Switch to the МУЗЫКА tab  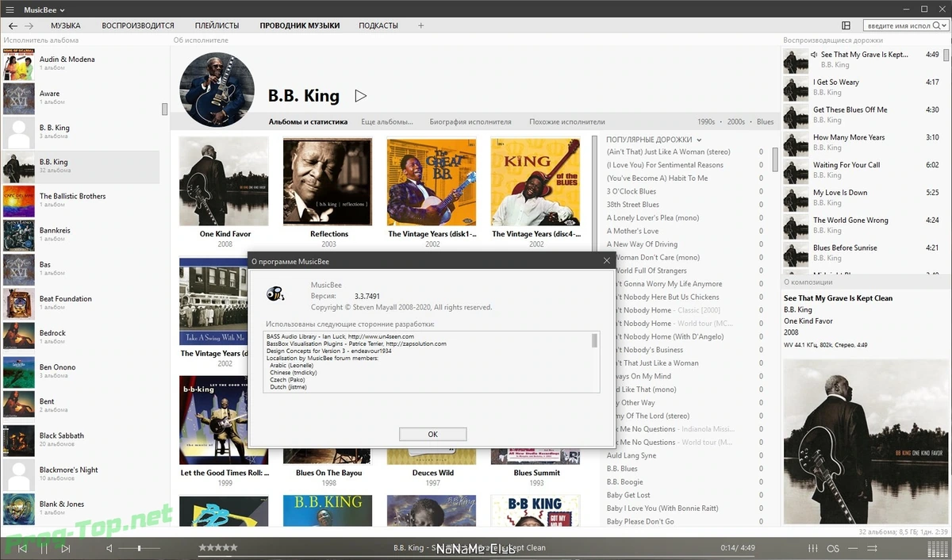[x=66, y=25]
